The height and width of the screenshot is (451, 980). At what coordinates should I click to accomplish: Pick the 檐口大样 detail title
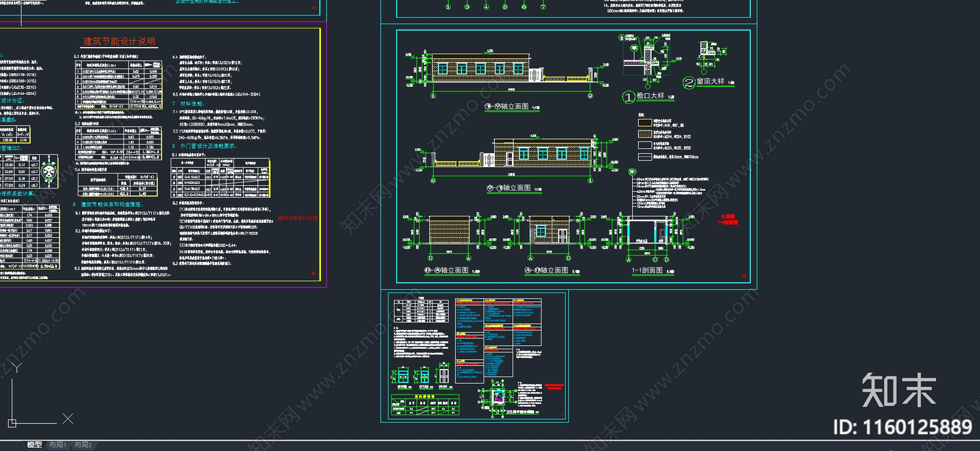[x=650, y=96]
